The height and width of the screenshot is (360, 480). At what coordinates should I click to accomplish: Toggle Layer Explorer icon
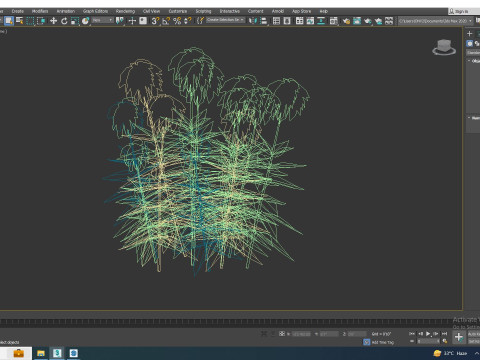tap(287, 21)
